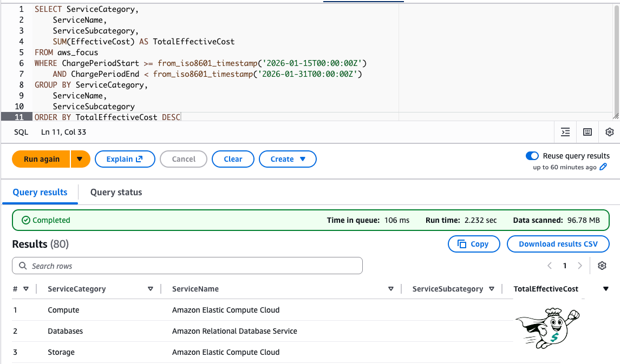Click the Time in queue 106 ms value

(x=396, y=220)
